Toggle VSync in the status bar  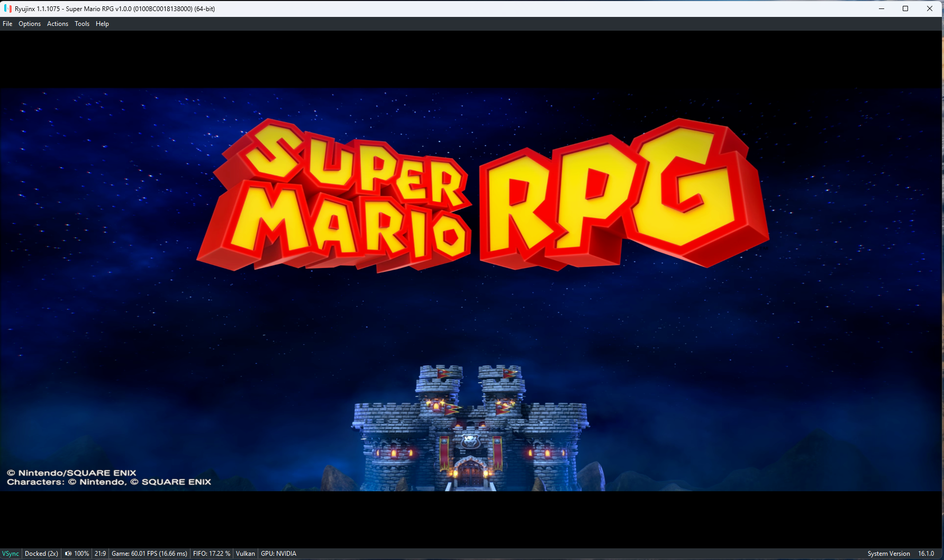coord(11,554)
